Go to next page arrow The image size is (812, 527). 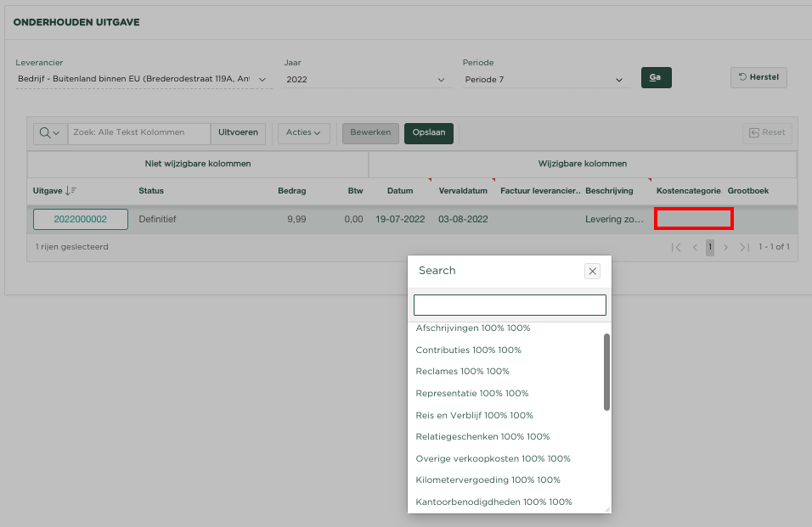tap(725, 247)
